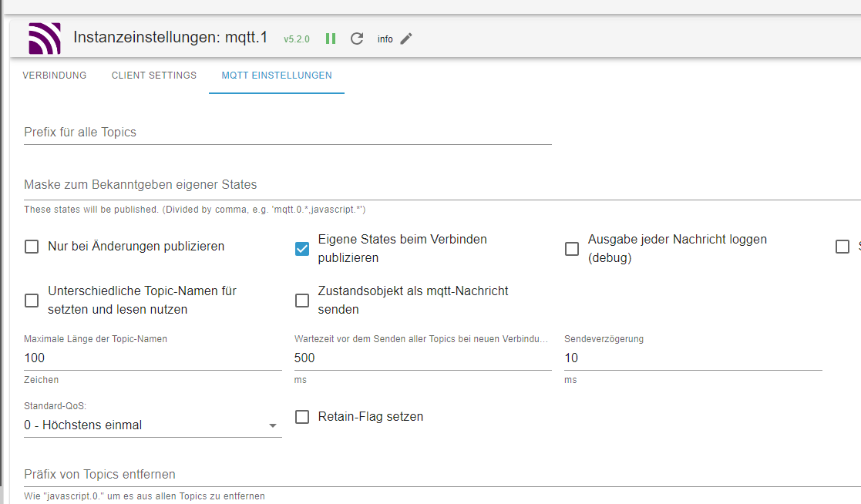Click the Instanzeinstellungen: mqtt.1 title
This screenshot has width=861, height=504.
tap(170, 37)
